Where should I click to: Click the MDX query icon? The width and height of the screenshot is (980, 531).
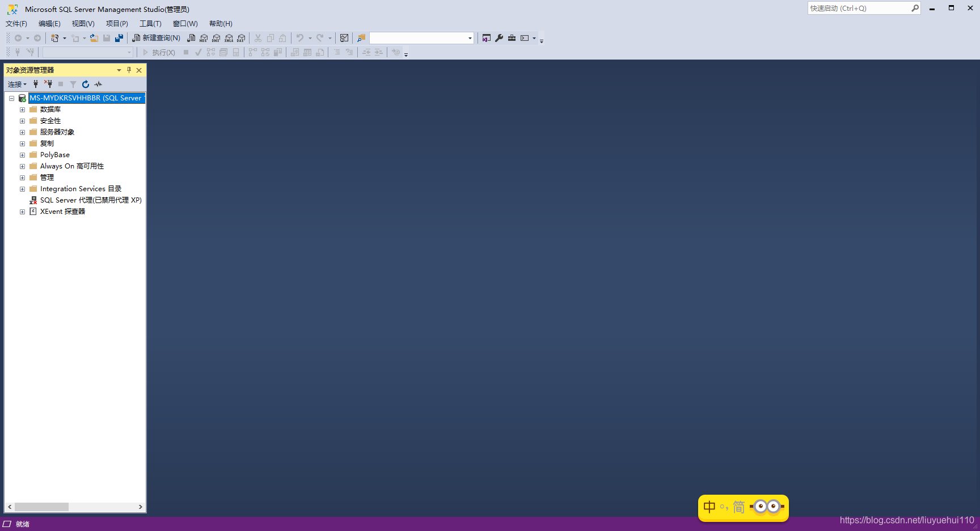click(x=204, y=38)
